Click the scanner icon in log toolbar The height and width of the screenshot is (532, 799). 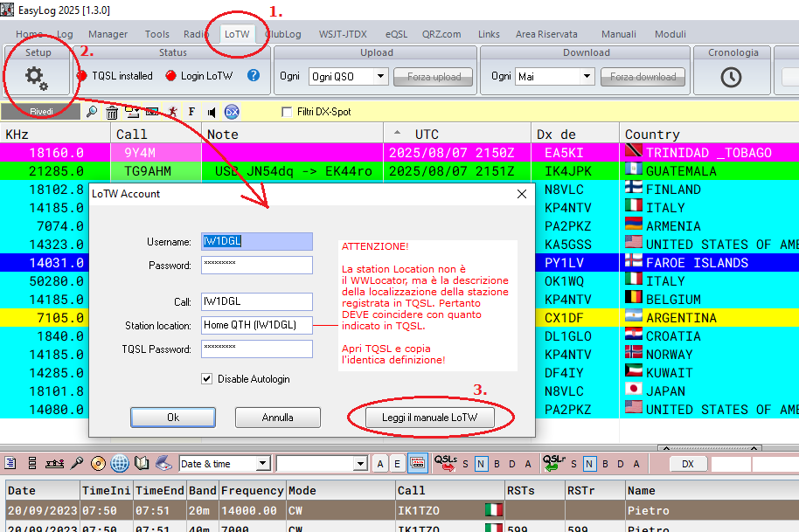164,463
